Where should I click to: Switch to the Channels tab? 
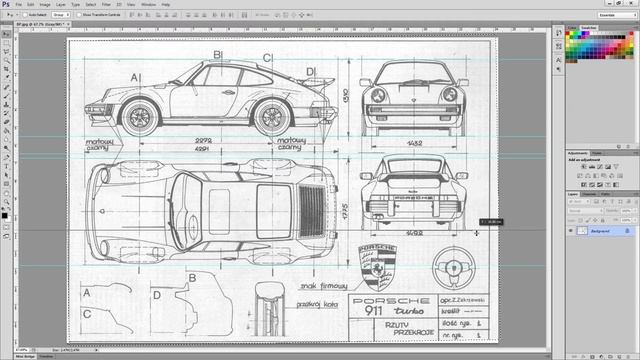[x=589, y=194]
